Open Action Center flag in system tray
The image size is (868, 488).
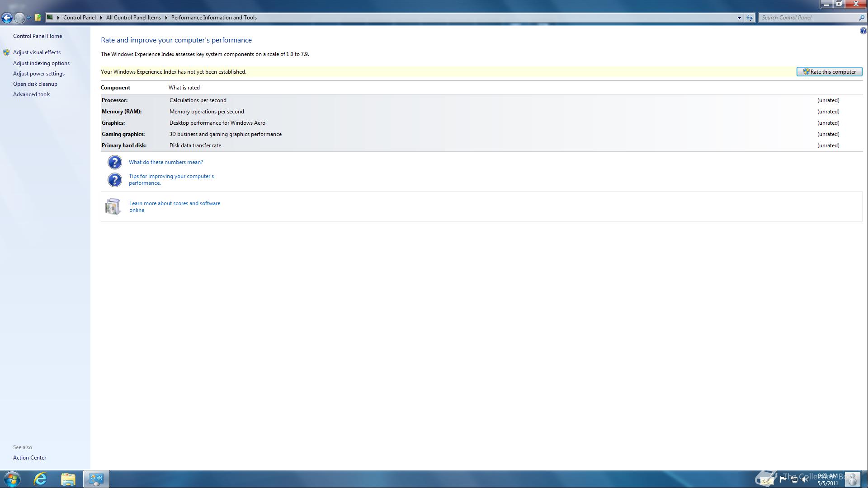783,479
